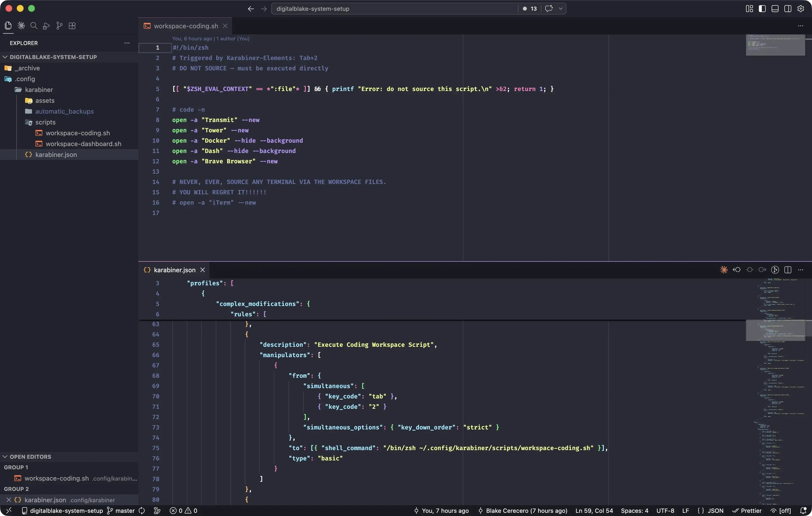Image resolution: width=812 pixels, height=516 pixels.
Task: Open the settings gear in the title bar
Action: [800, 9]
